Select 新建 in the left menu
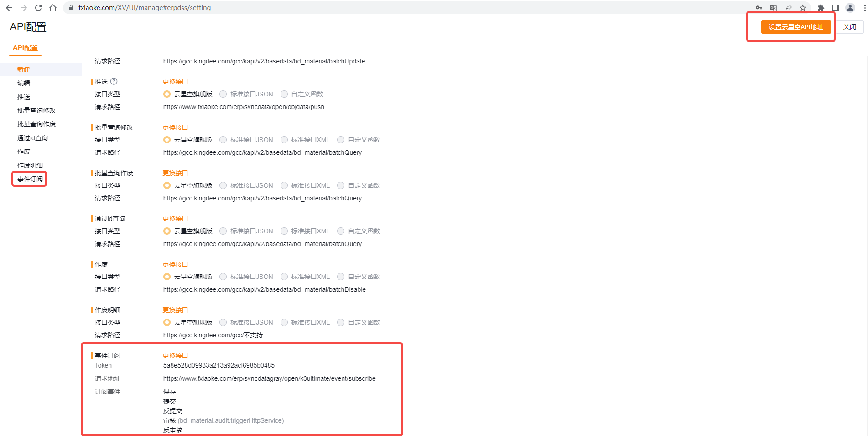868x436 pixels. (24, 69)
